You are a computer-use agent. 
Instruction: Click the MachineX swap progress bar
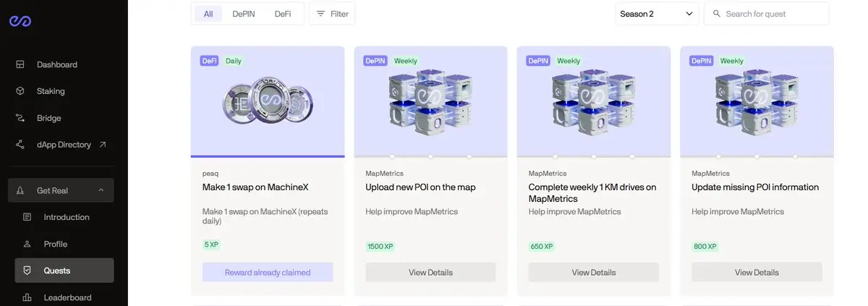pos(268,156)
